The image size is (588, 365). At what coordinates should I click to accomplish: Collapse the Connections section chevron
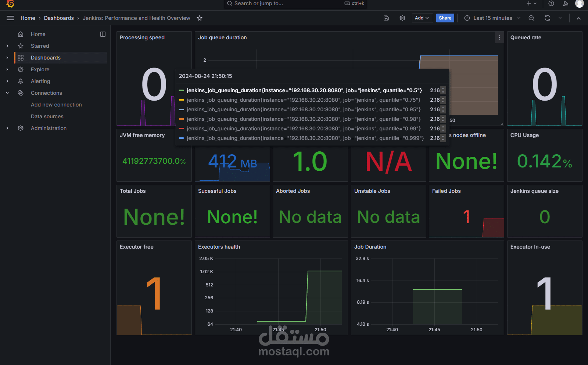[7, 93]
